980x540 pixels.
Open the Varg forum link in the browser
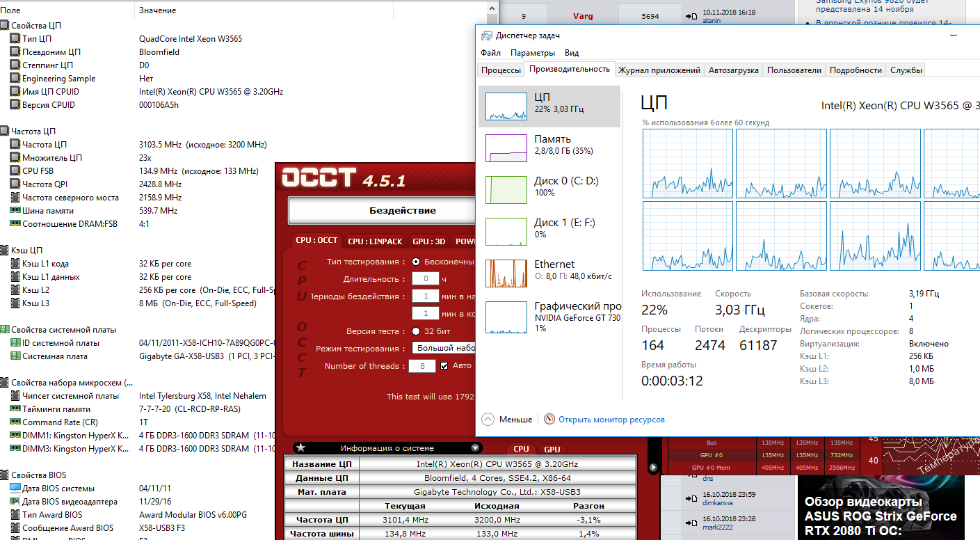pos(583,16)
